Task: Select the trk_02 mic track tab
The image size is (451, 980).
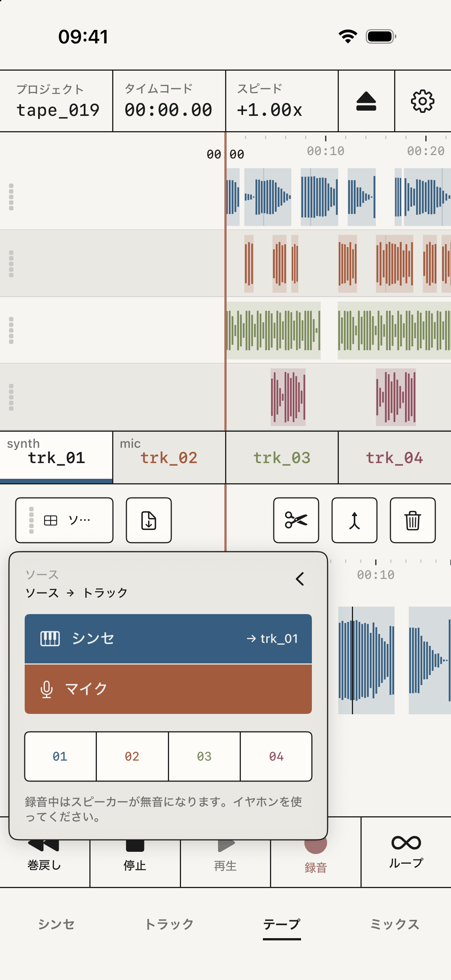Action: coord(169,457)
